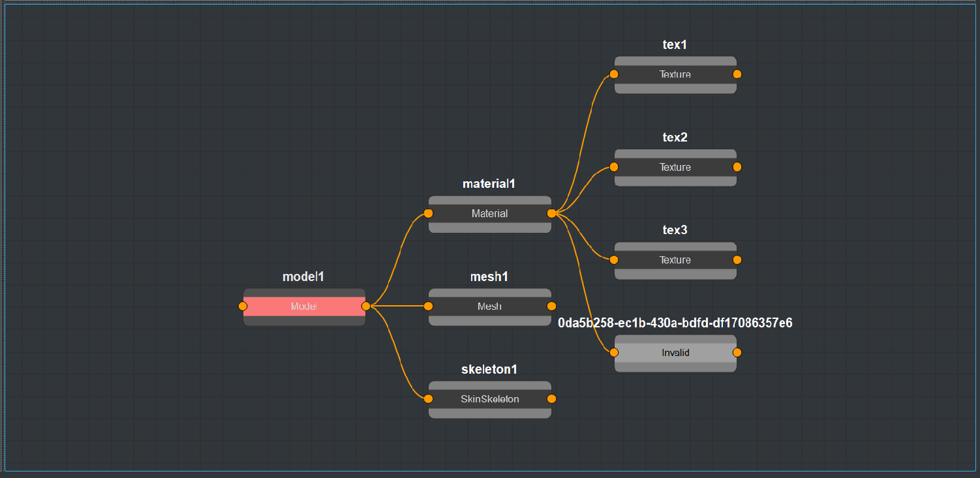The image size is (980, 478).
Task: Click the Material node's output port
Action: (551, 213)
